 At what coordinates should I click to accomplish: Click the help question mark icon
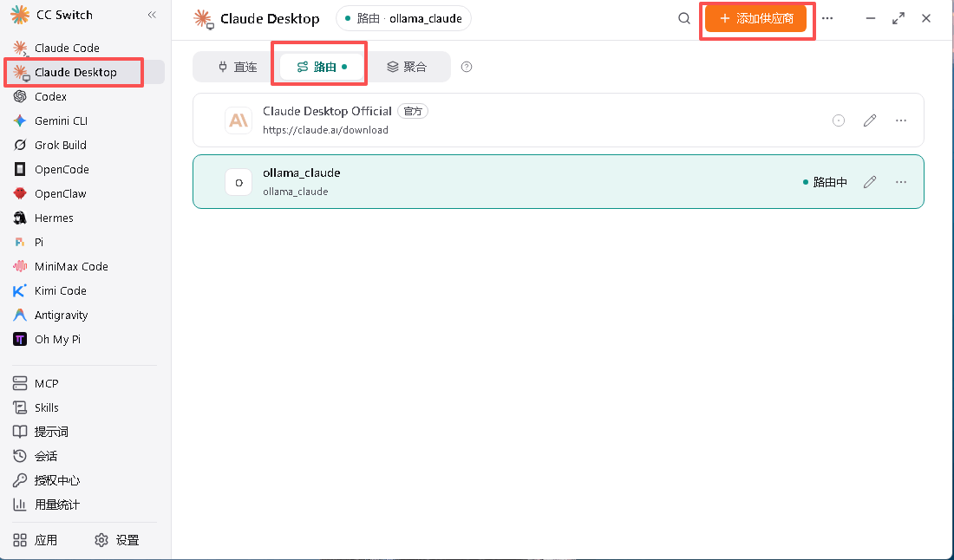click(467, 67)
